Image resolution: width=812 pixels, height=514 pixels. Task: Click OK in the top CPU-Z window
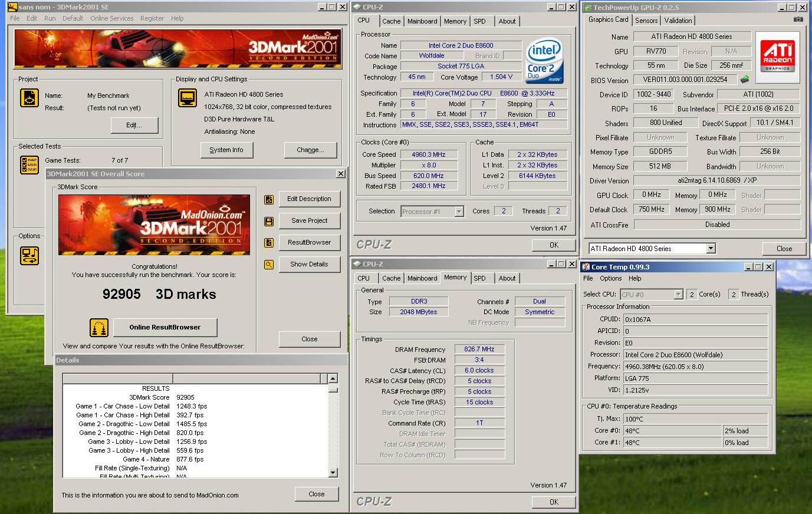click(x=554, y=245)
